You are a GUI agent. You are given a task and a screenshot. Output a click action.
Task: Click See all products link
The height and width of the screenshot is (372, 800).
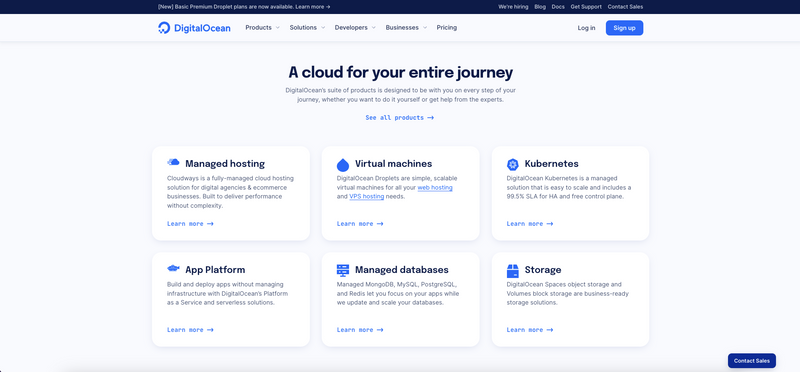pyautogui.click(x=399, y=117)
